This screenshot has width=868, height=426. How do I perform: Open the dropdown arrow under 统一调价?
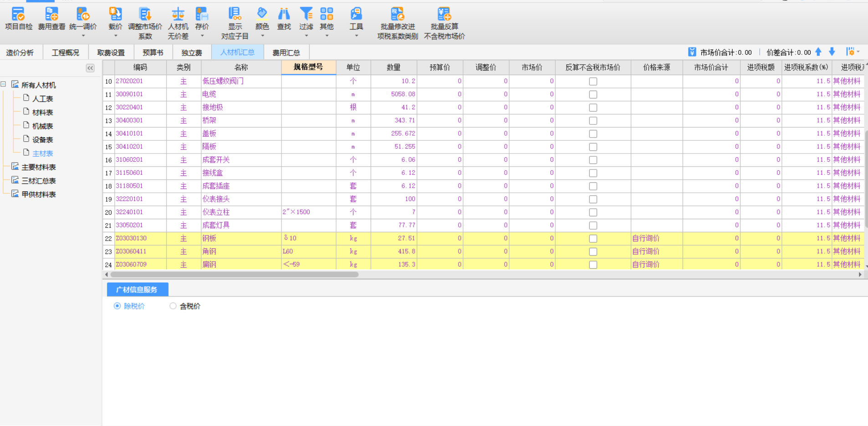(83, 36)
